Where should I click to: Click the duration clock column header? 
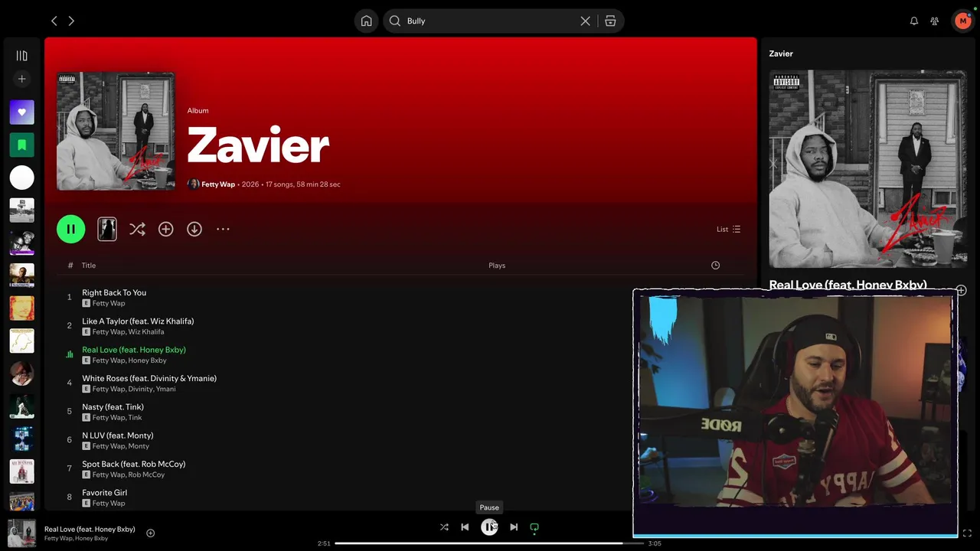point(715,266)
